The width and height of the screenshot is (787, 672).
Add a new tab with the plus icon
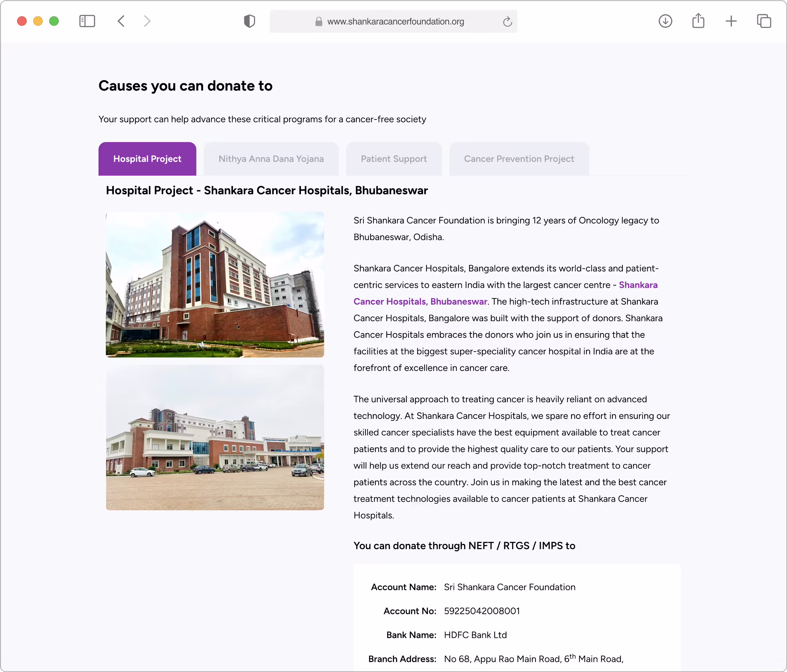(731, 21)
